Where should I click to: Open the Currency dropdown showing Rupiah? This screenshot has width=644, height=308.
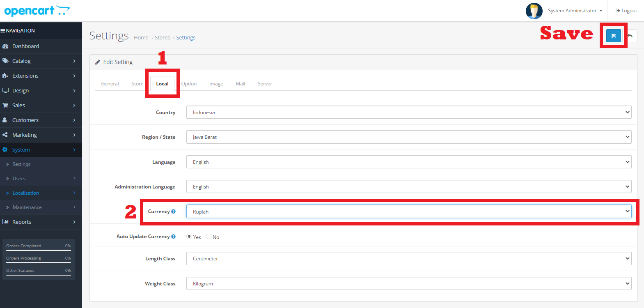tap(409, 211)
